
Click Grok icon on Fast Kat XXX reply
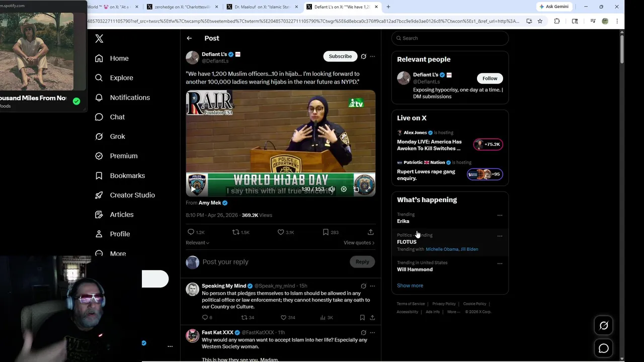coord(363,333)
